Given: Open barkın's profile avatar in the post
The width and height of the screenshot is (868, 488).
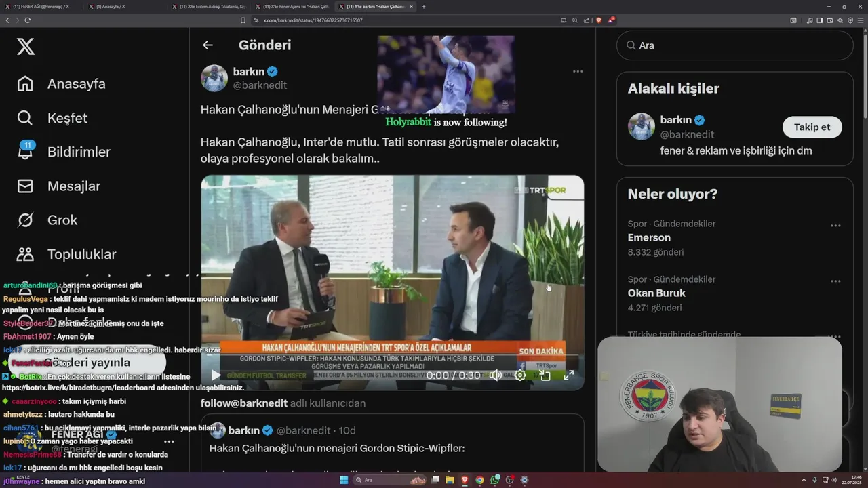Looking at the screenshot, I should 214,79.
